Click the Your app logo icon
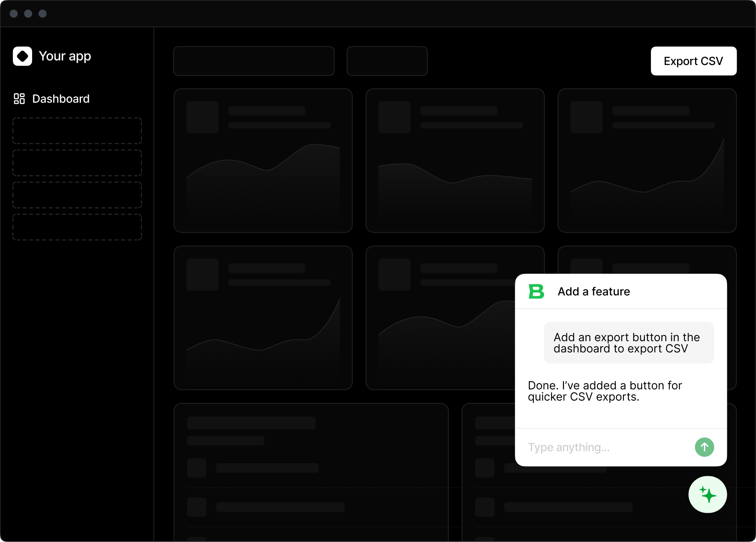The image size is (756, 542). 22,56
